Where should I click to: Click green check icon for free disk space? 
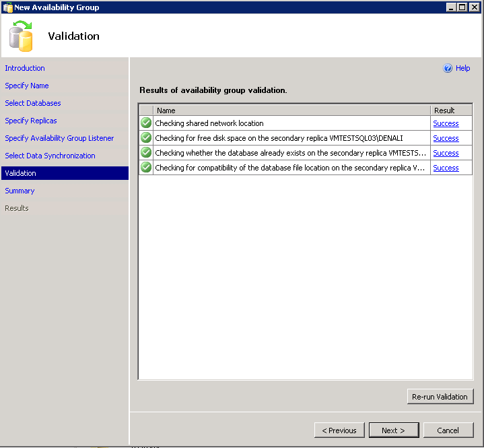pos(146,138)
